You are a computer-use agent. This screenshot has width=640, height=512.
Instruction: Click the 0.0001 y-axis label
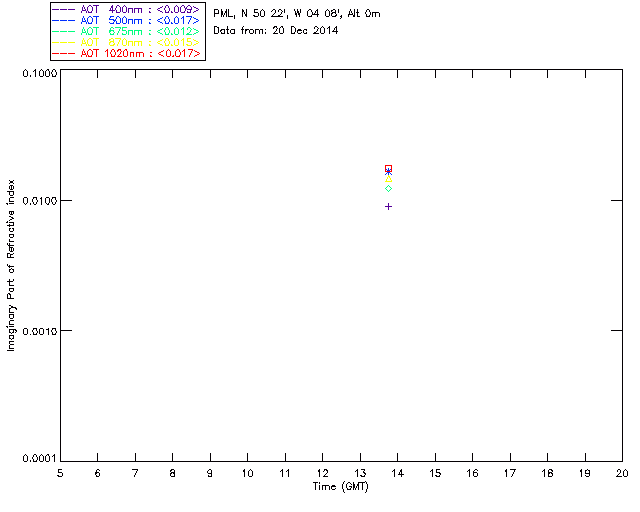click(40, 459)
